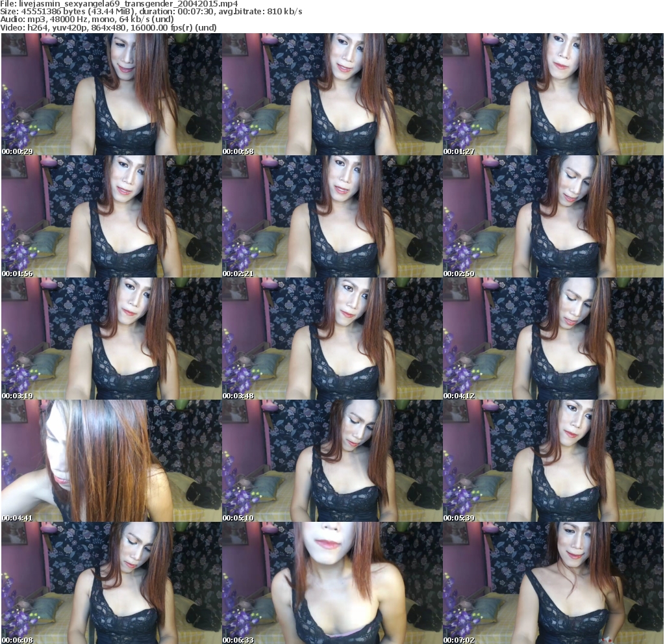The image size is (665, 644).
Task: Pick the 00:03:48 contact sheet frame
Action: pos(332,339)
